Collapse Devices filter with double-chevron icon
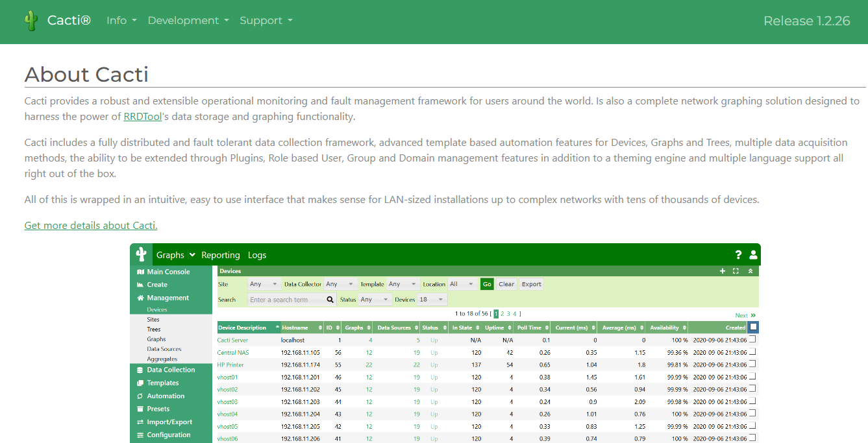868x443 pixels. click(750, 271)
